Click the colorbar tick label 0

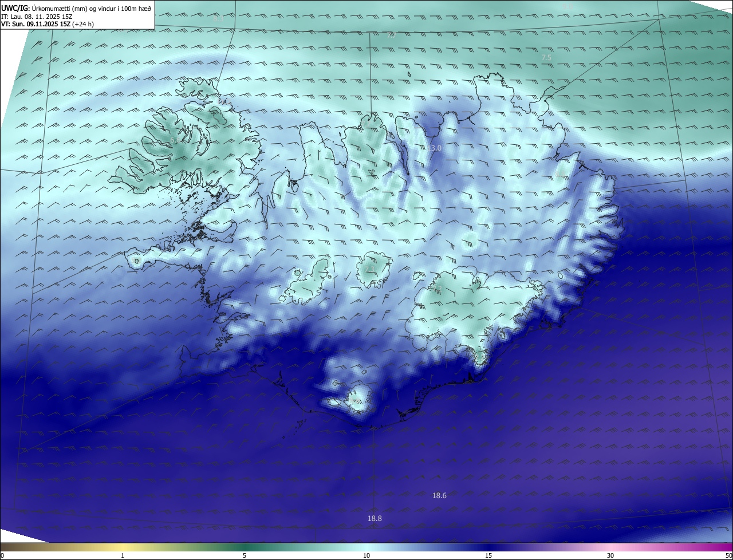pos(2,555)
